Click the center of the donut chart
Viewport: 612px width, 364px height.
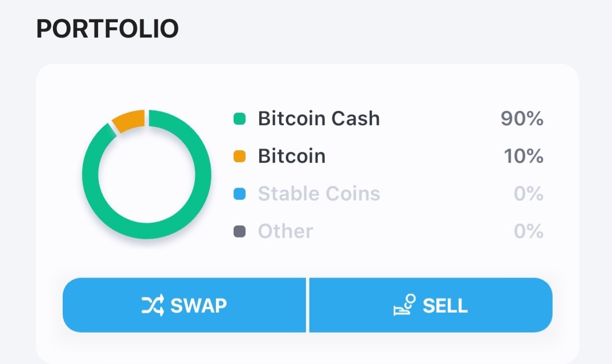tap(147, 174)
